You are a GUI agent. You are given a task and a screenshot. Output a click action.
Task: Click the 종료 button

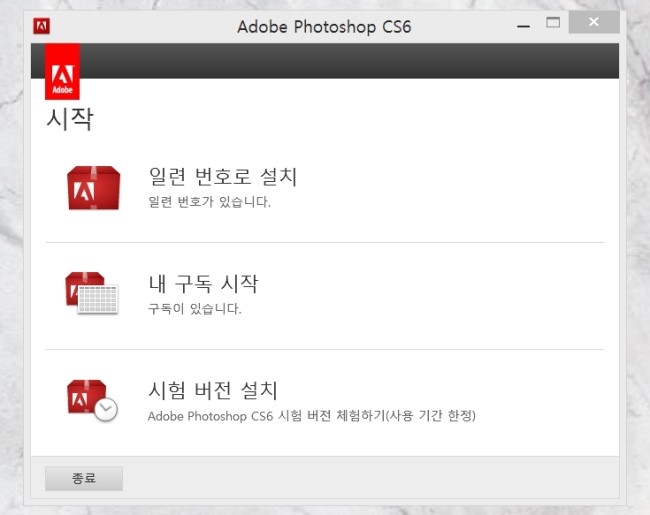84,479
